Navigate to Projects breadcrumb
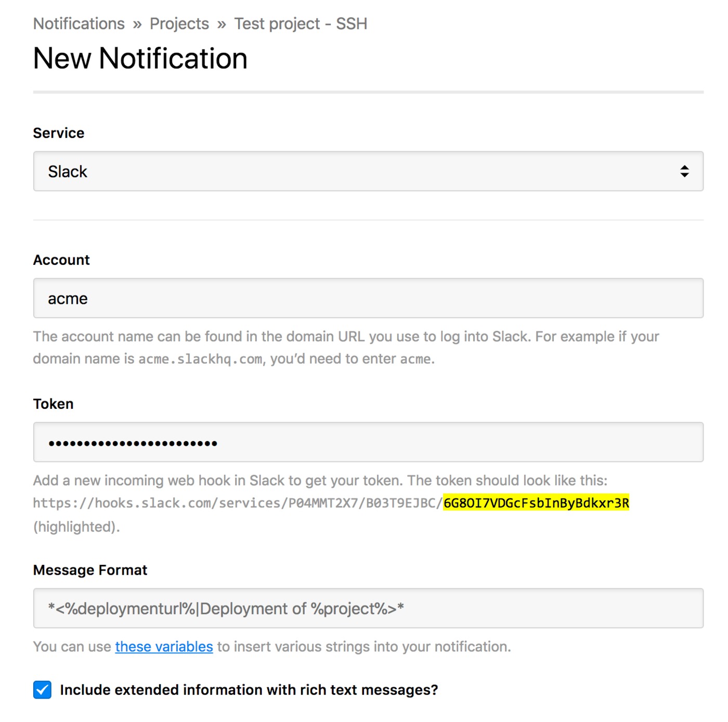The width and height of the screenshot is (728, 722). tap(179, 24)
